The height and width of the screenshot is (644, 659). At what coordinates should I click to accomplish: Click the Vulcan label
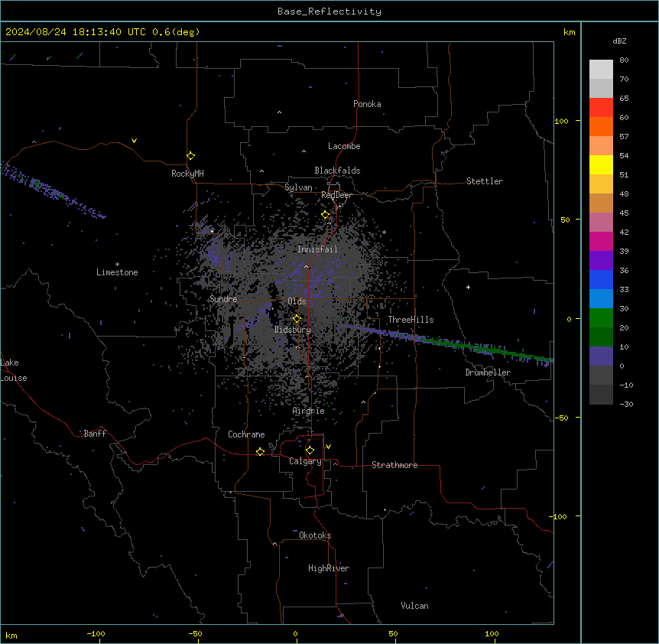415,606
